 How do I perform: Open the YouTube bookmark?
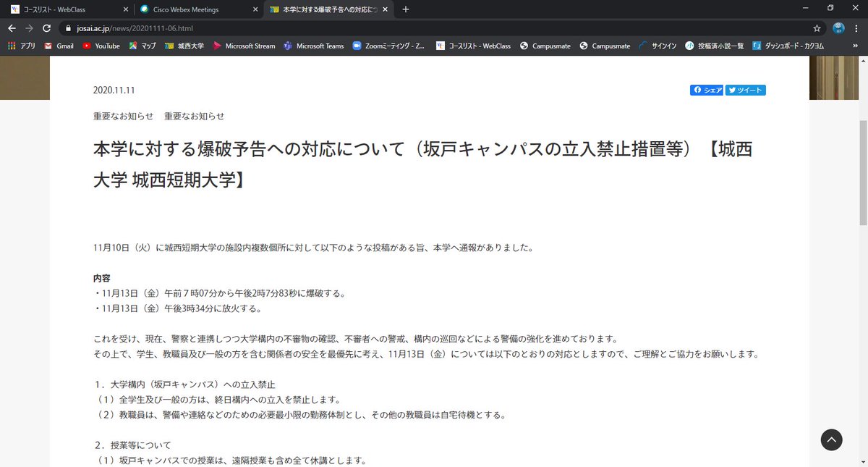point(101,46)
